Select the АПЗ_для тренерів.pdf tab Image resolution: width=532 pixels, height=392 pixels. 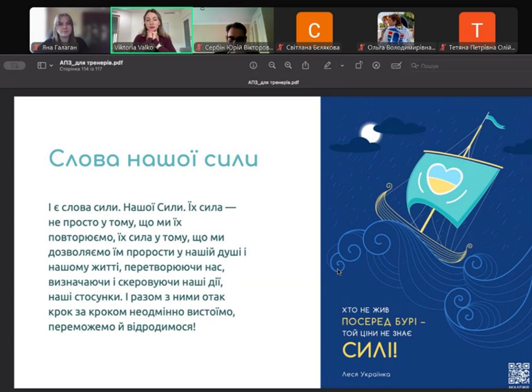point(273,83)
